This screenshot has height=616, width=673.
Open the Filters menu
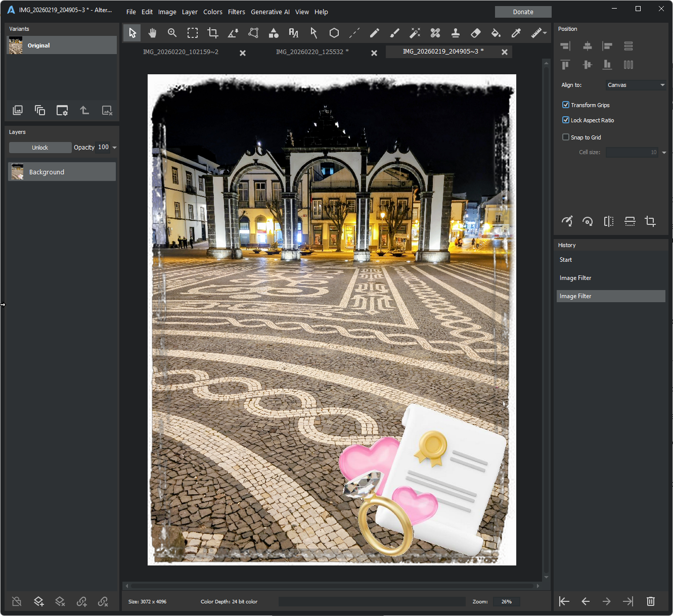click(x=236, y=12)
